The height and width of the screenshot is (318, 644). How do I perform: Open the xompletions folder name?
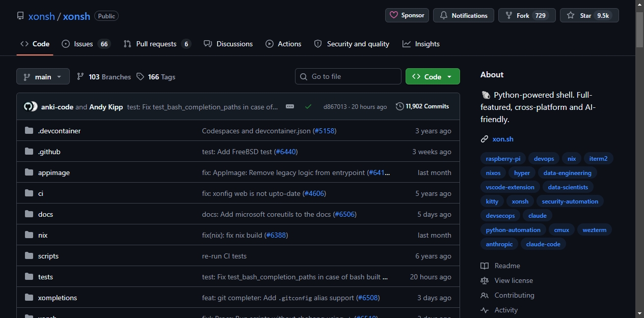[x=58, y=298]
